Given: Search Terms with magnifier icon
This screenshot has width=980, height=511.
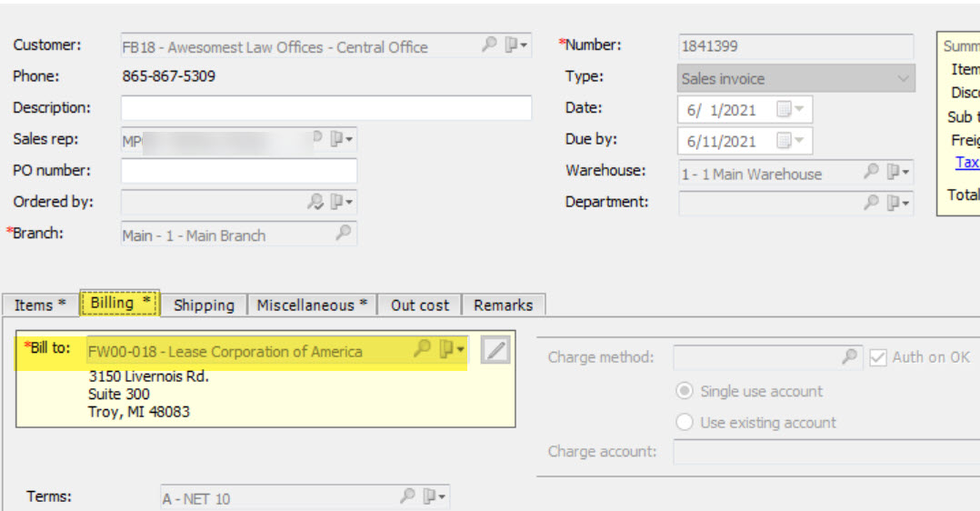Looking at the screenshot, I should pos(407,496).
